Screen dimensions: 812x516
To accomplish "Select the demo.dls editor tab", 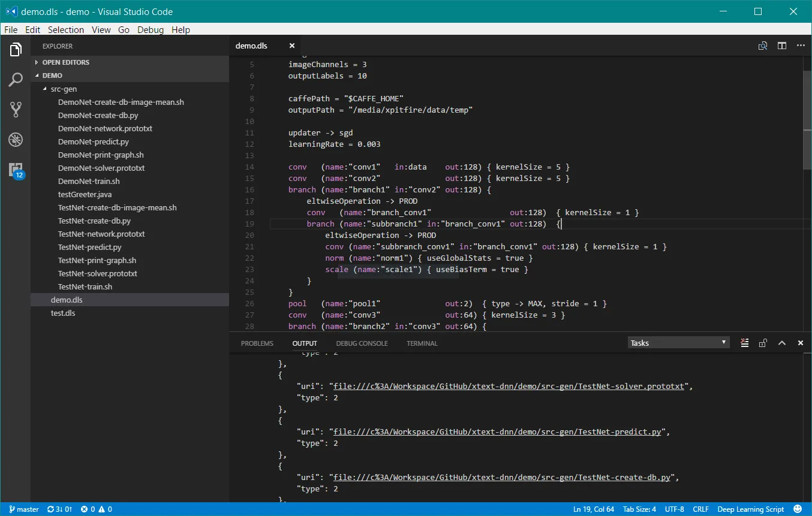I will pos(264,46).
